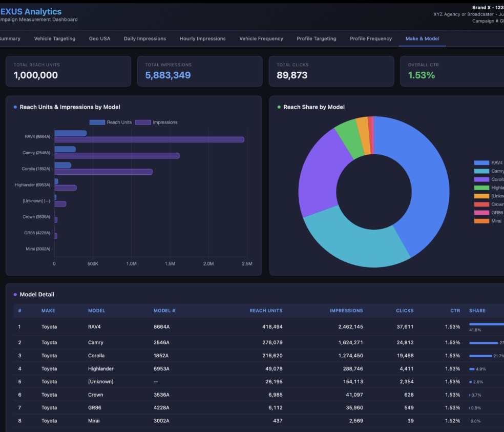Click clicks value 19,468
Screen dimensions: 504x432
click(405, 356)
